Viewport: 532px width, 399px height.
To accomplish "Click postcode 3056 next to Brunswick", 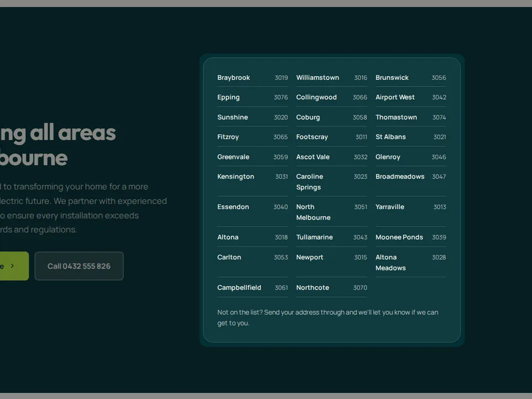I will 439,78.
